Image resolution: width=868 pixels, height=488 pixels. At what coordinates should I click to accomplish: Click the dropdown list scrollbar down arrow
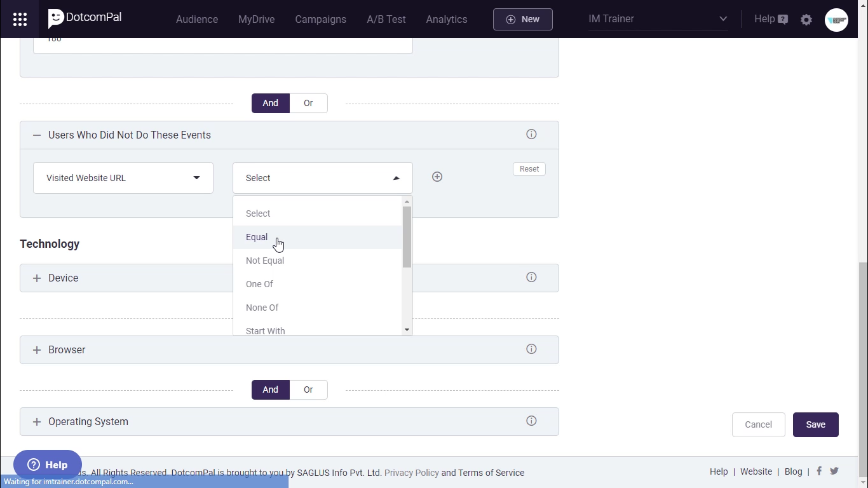tap(407, 330)
